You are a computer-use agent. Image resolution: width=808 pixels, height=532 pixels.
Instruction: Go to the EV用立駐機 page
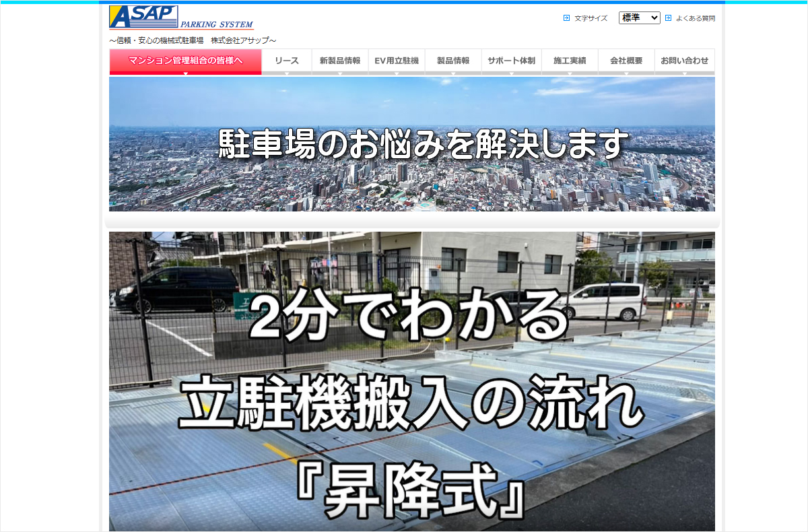[x=397, y=61]
